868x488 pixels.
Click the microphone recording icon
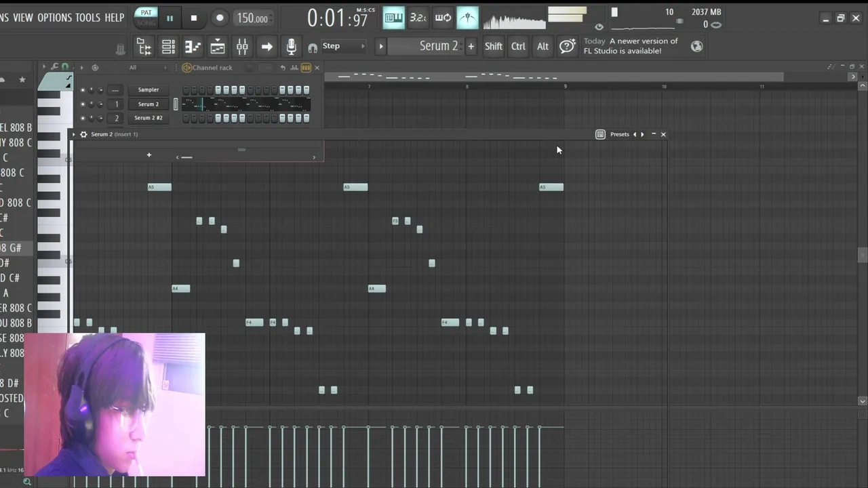click(x=291, y=46)
